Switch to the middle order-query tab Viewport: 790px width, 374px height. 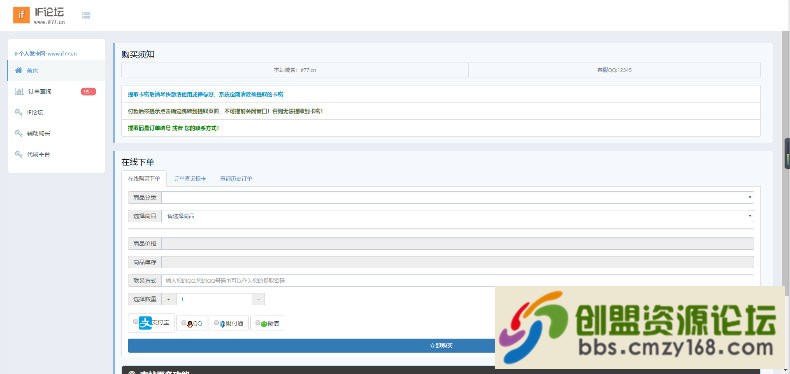tap(189, 178)
